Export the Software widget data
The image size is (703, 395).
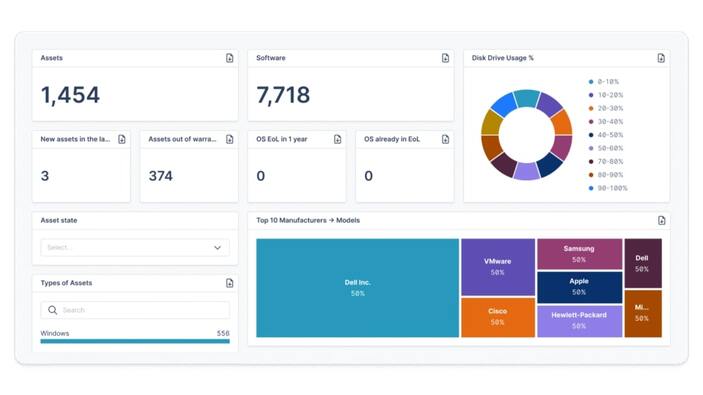pyautogui.click(x=445, y=58)
